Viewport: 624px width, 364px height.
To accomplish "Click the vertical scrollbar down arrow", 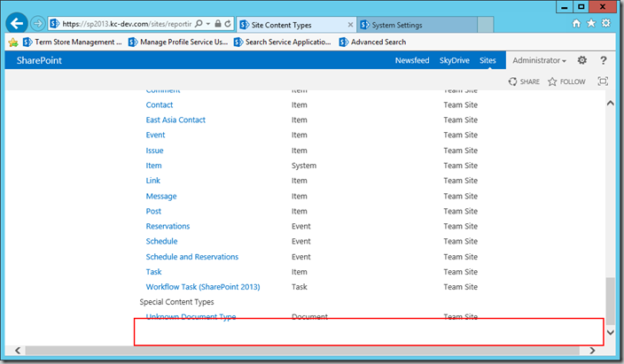I will click(x=610, y=332).
